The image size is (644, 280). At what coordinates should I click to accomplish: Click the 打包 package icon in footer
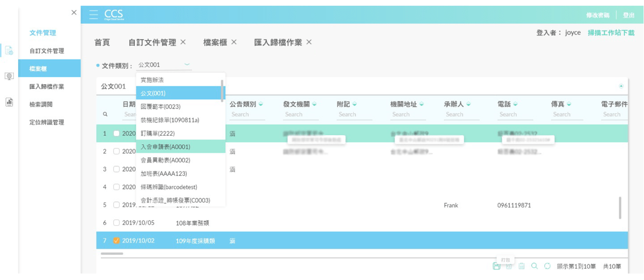pos(497,266)
